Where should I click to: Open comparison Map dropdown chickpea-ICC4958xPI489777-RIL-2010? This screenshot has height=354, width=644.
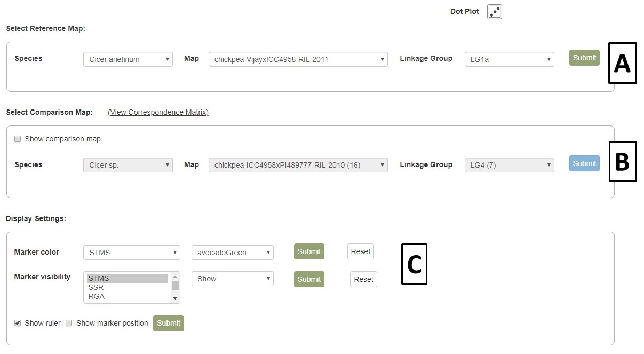[x=298, y=165]
